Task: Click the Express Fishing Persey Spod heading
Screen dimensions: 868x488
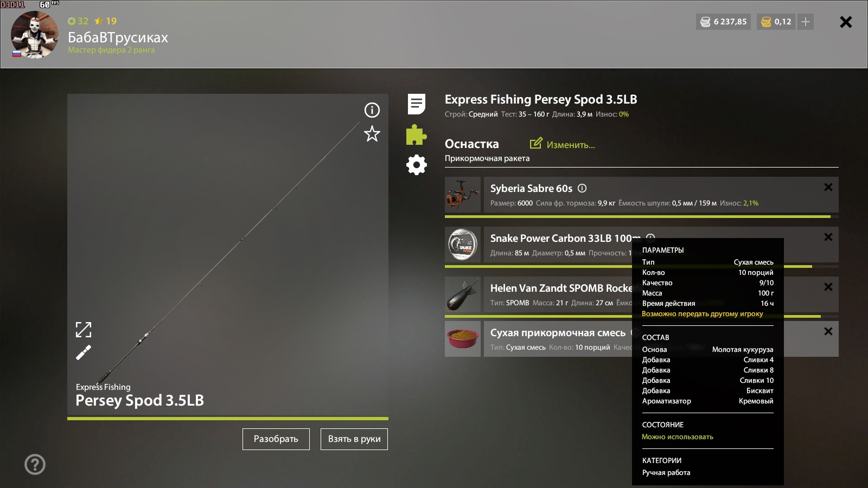Action: coord(541,99)
